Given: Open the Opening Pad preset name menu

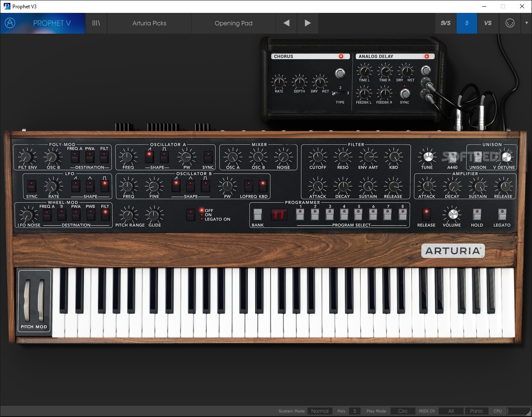Looking at the screenshot, I should (x=234, y=23).
